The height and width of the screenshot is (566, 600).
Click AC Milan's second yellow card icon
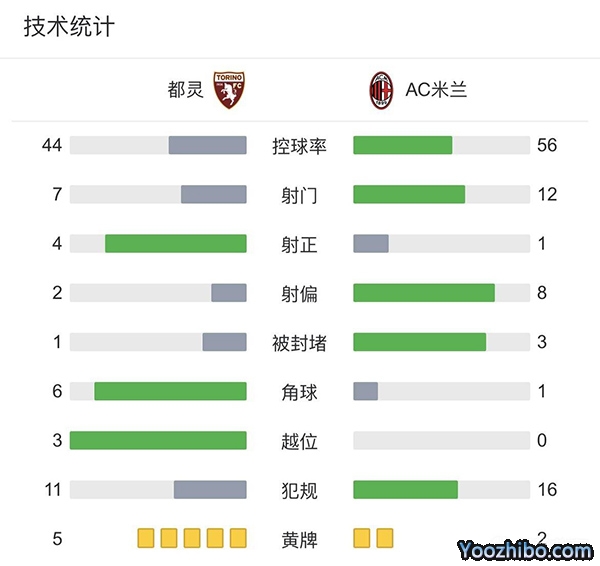tap(385, 539)
